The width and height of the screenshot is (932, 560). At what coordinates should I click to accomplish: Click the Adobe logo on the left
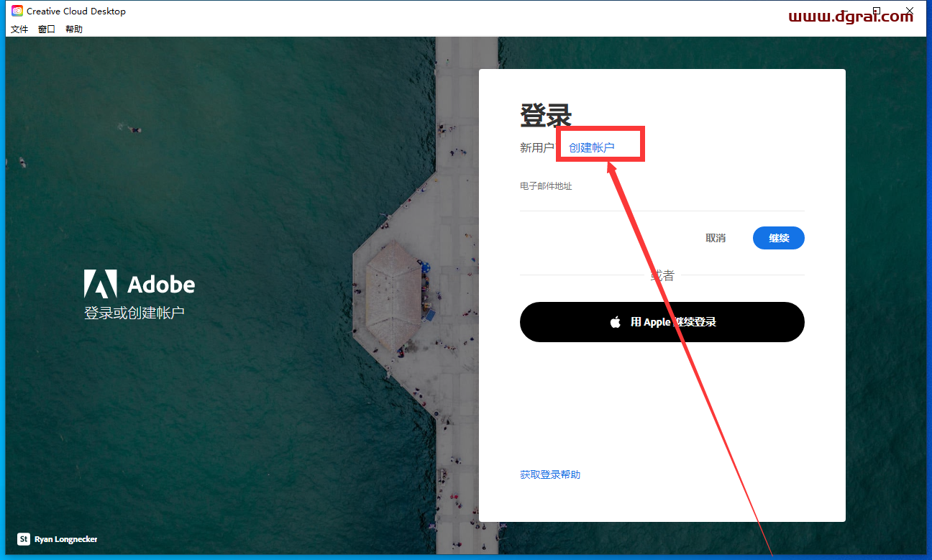140,284
